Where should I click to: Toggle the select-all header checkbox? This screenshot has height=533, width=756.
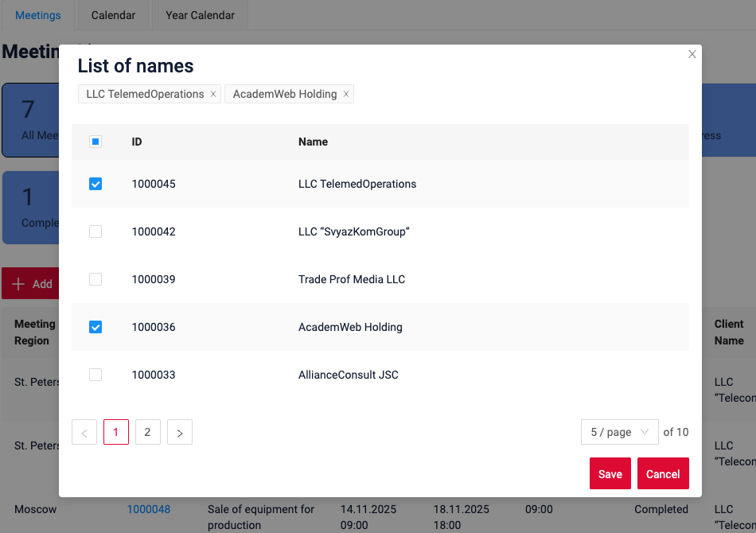[95, 142]
